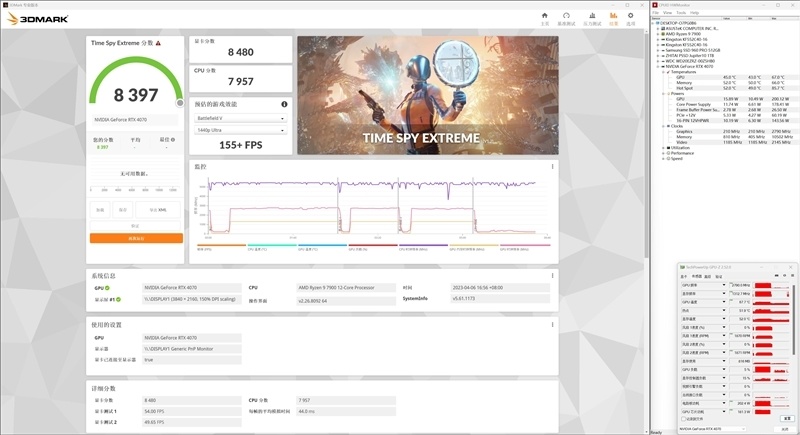The width and height of the screenshot is (800, 435).
Task: Click the GPU-Z sensor list scrollbar
Action: (794, 320)
